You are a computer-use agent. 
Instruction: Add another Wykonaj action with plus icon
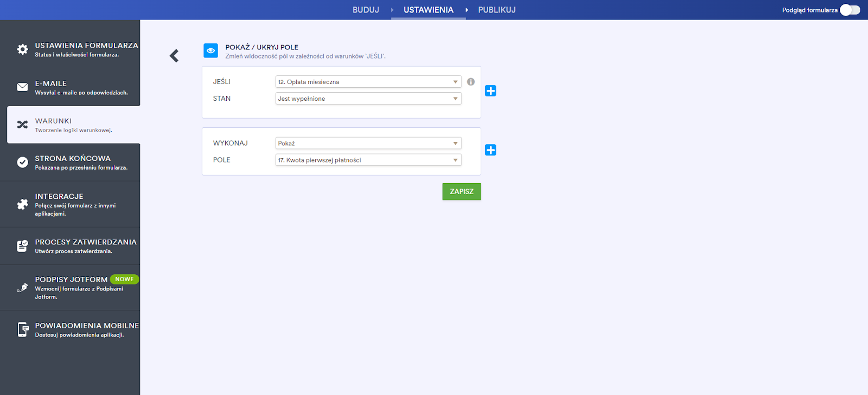click(490, 150)
